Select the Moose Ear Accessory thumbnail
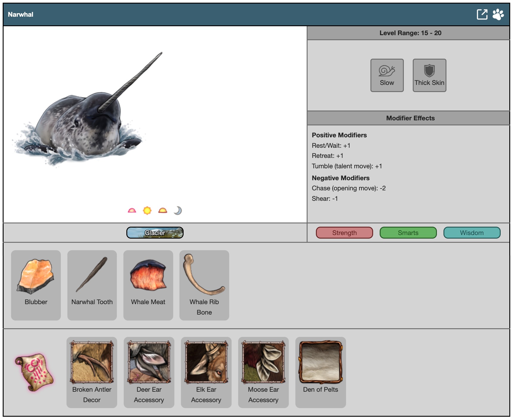 (263, 362)
